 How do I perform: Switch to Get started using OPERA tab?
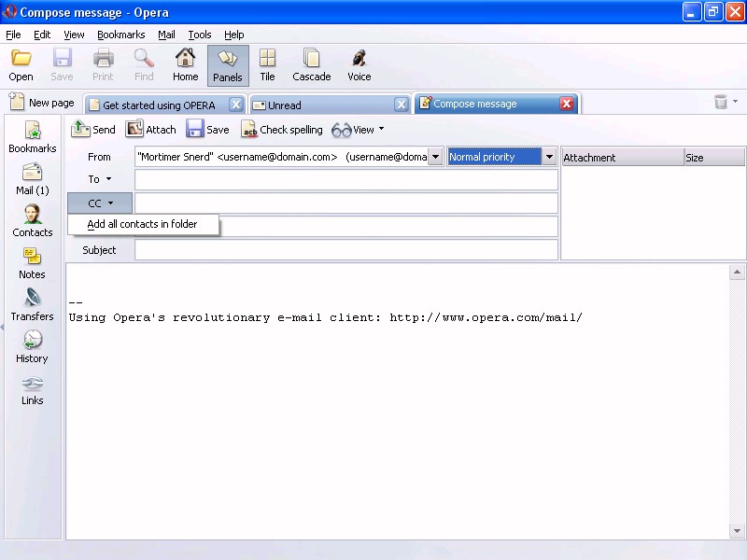coord(159,105)
